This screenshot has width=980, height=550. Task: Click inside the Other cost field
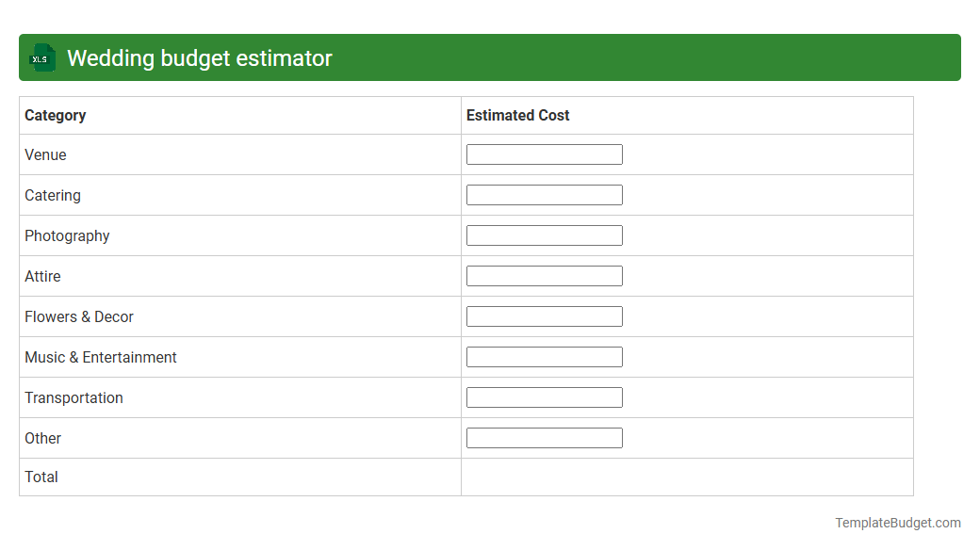pyautogui.click(x=544, y=437)
